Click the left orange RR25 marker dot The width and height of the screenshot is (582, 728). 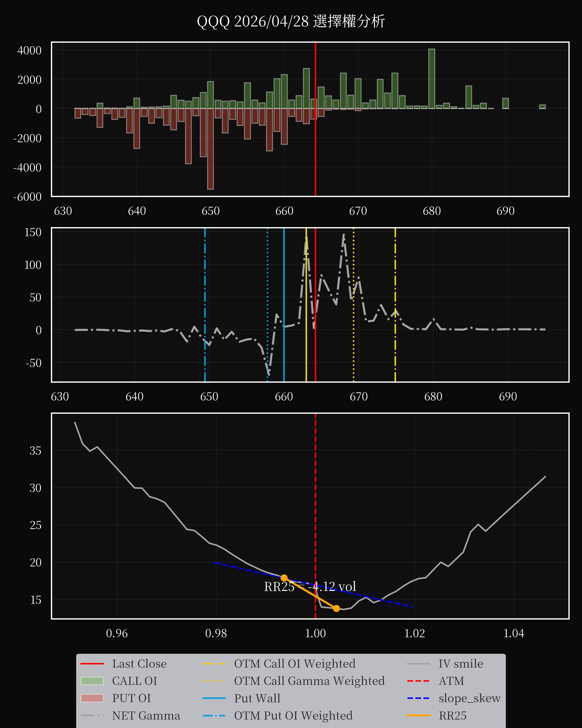[284, 578]
